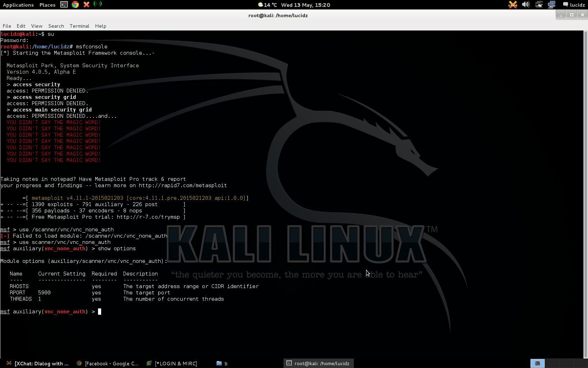The image size is (588, 368).
Task: Open the Places menu
Action: tap(47, 5)
